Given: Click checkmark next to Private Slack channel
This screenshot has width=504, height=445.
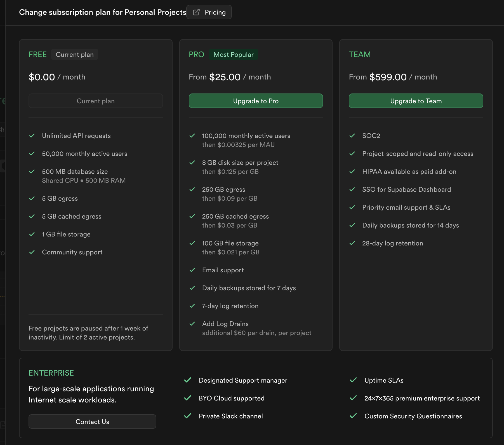Looking at the screenshot, I should [188, 416].
